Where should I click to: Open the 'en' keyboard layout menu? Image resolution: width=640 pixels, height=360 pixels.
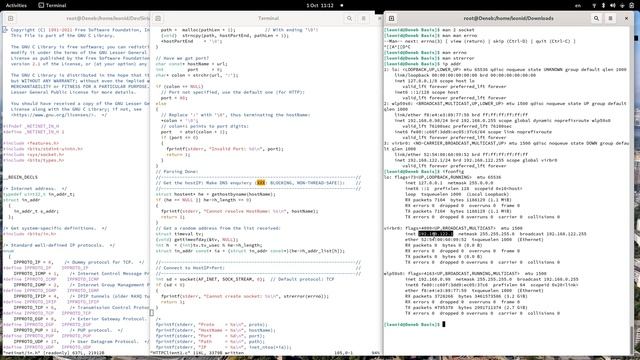pyautogui.click(x=578, y=5)
